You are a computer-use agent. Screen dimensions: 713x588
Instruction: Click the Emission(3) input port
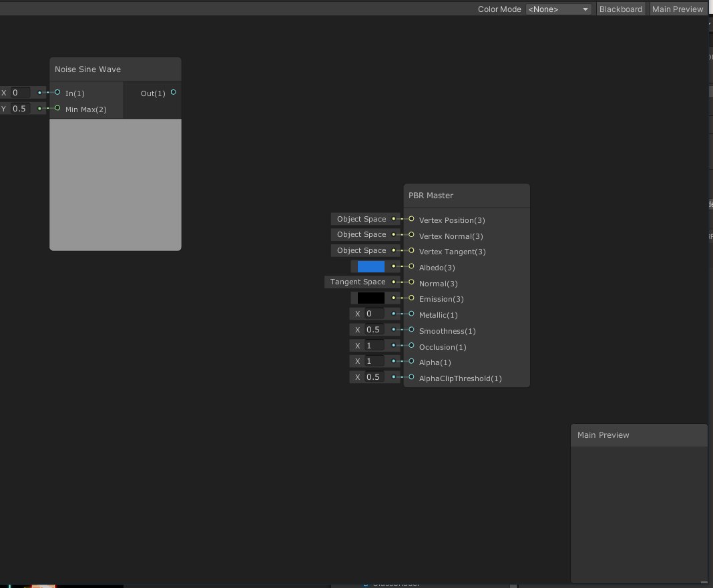click(411, 298)
